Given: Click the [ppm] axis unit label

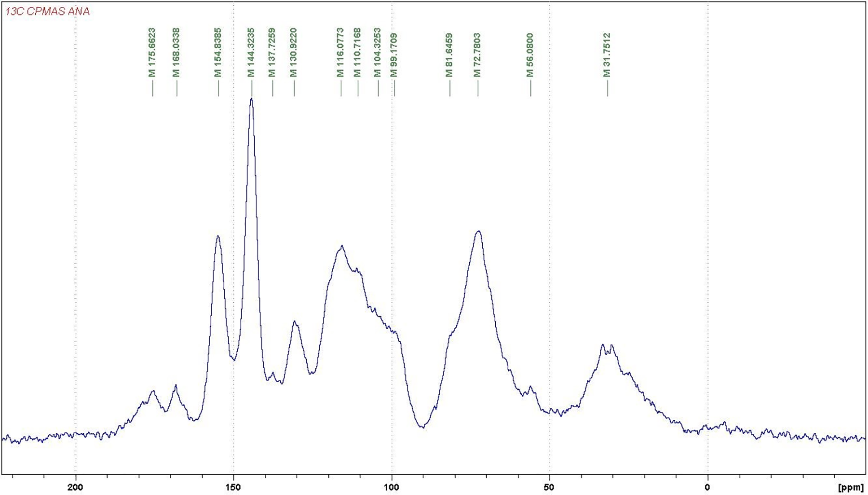Looking at the screenshot, I should [x=851, y=488].
